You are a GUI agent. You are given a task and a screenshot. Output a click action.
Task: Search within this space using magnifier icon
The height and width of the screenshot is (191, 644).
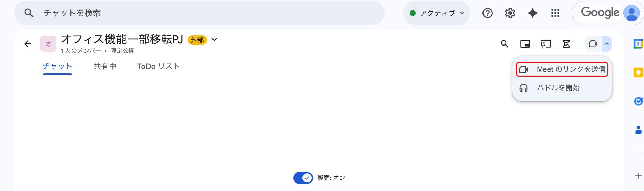point(504,44)
